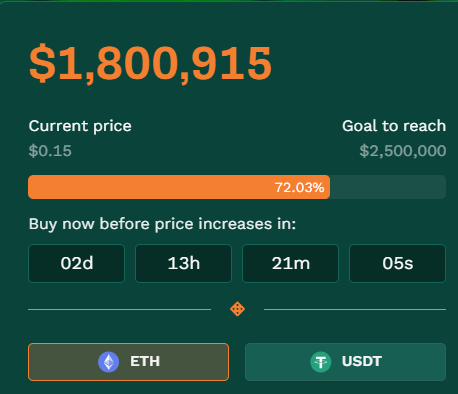The width and height of the screenshot is (458, 394).
Task: Click the right orange divider line
Action: [x=355, y=309]
